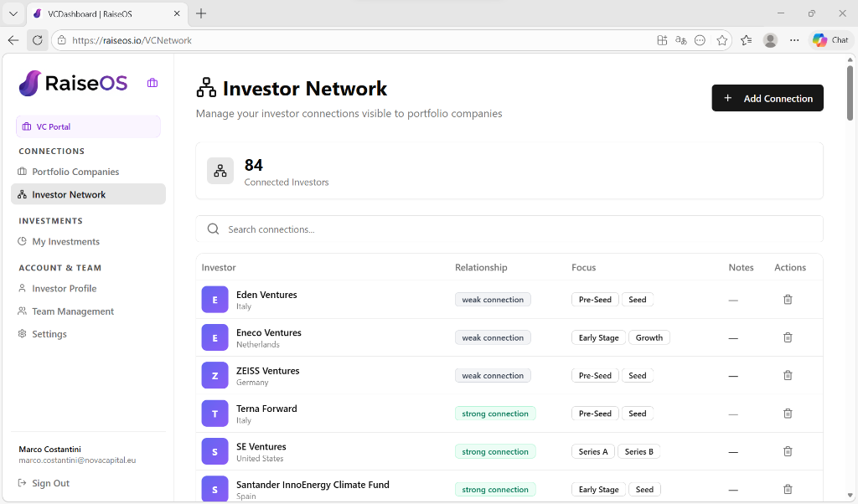The width and height of the screenshot is (858, 504).
Task: Delete the Eneco Ventures connection
Action: click(788, 338)
